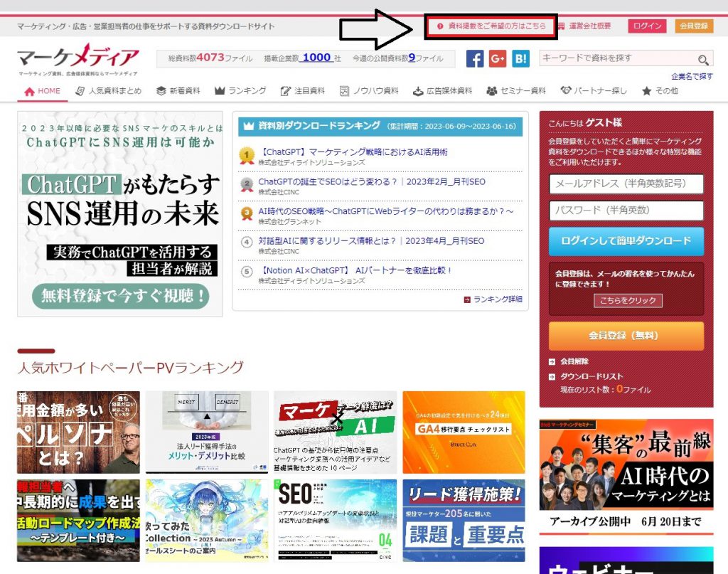Image resolution: width=728 pixels, height=574 pixels.
Task: Open the セミナー資料 menu item
Action: pos(516,91)
